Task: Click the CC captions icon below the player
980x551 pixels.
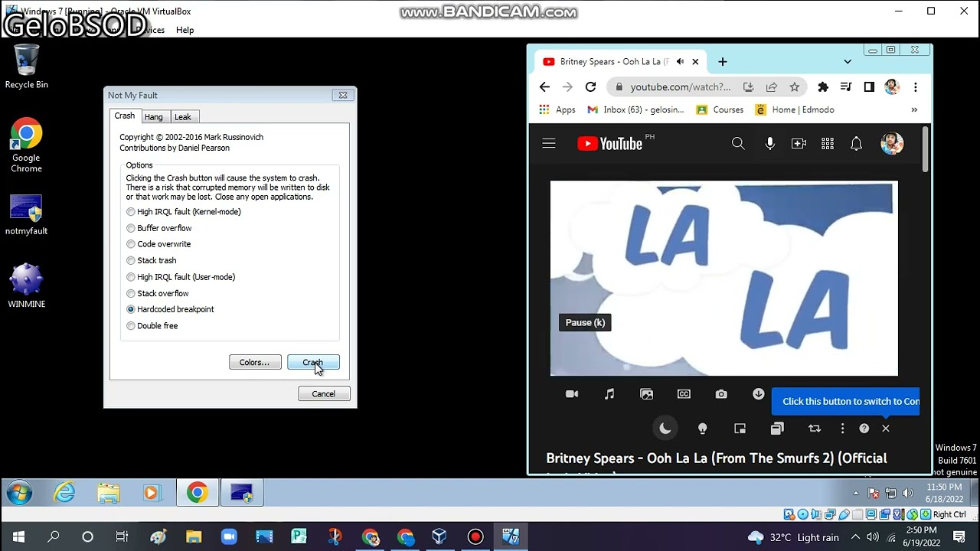Action: click(684, 394)
